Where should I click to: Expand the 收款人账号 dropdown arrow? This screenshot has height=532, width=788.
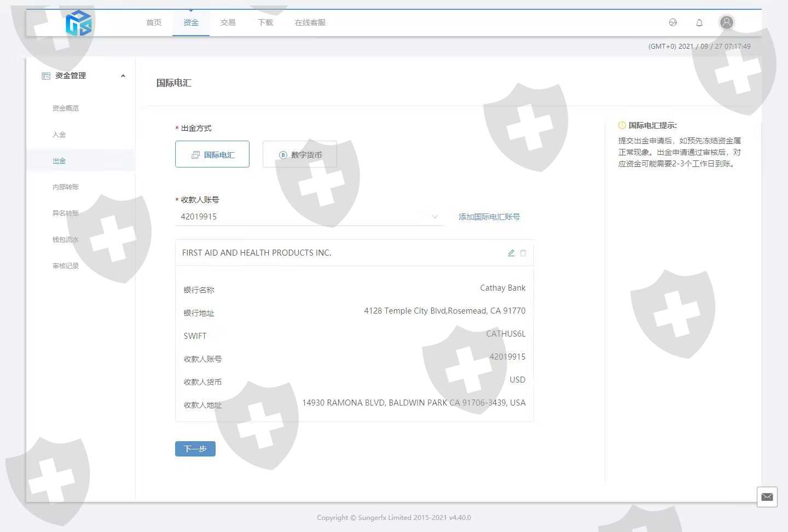pos(435,217)
